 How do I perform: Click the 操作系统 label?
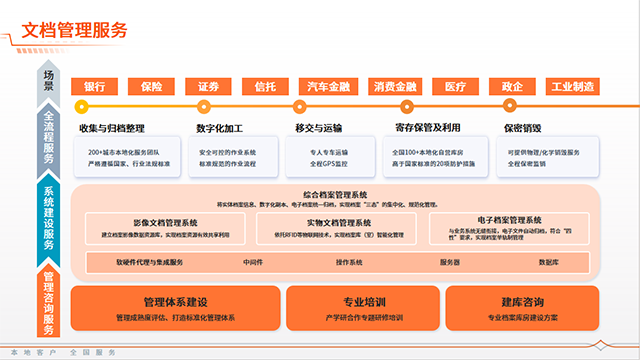(349, 262)
